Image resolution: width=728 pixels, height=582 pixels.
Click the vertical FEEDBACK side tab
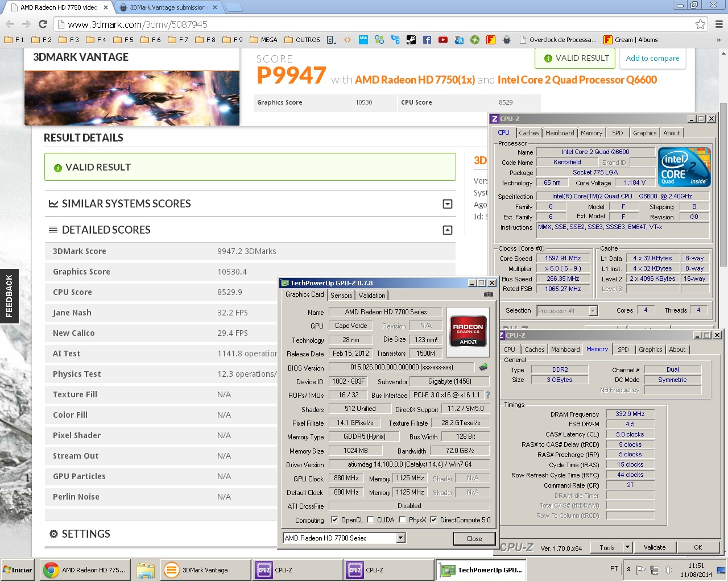point(9,296)
